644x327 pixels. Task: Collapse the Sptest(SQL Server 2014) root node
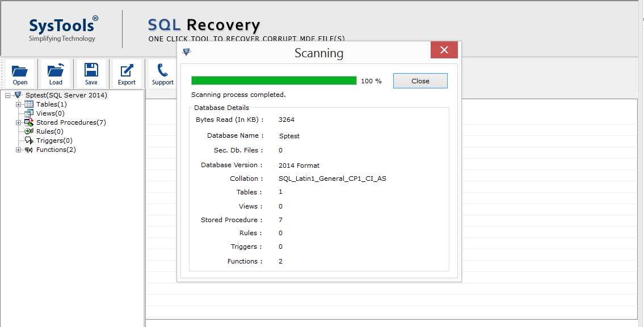[x=8, y=96]
